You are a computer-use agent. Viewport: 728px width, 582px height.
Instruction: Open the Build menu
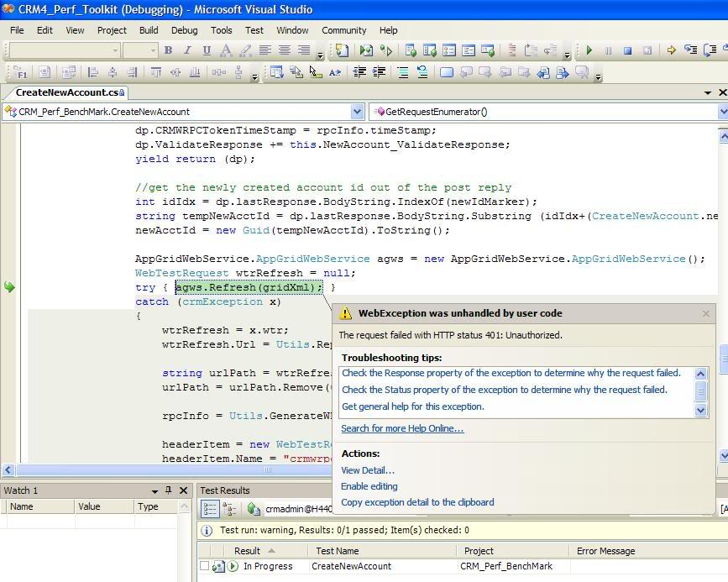149,30
